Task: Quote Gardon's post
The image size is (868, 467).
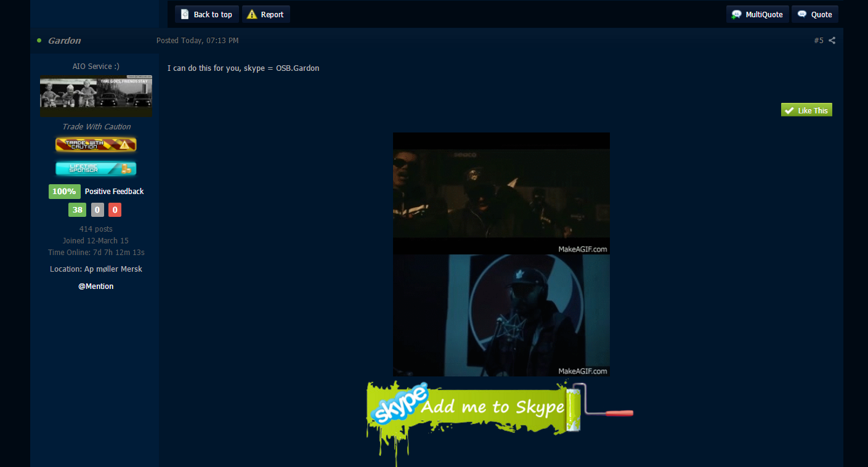Action: [x=814, y=14]
